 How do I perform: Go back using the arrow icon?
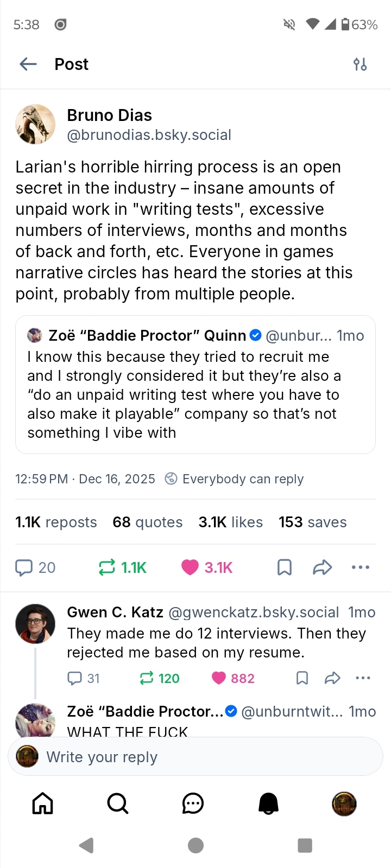coord(28,64)
